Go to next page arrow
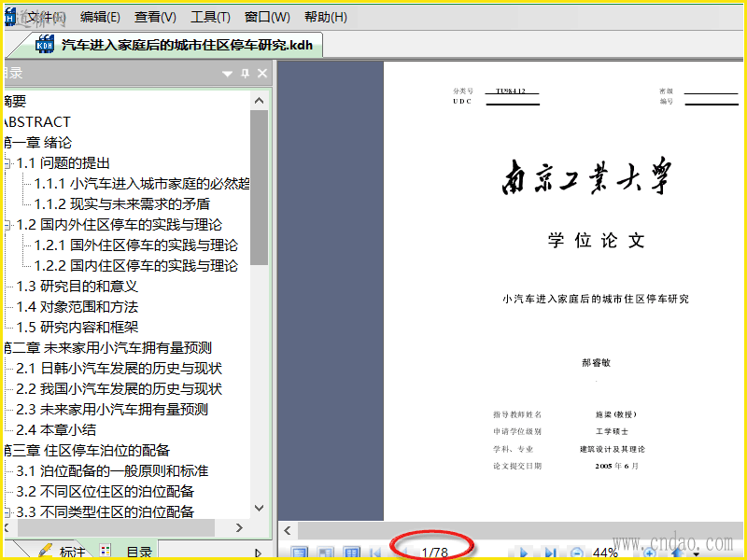The height and width of the screenshot is (560, 747). [x=524, y=553]
